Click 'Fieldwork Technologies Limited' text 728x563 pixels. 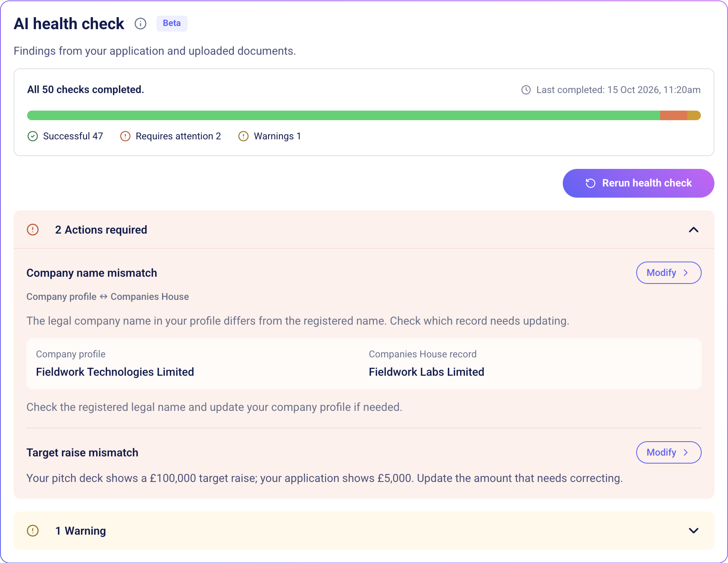(115, 372)
